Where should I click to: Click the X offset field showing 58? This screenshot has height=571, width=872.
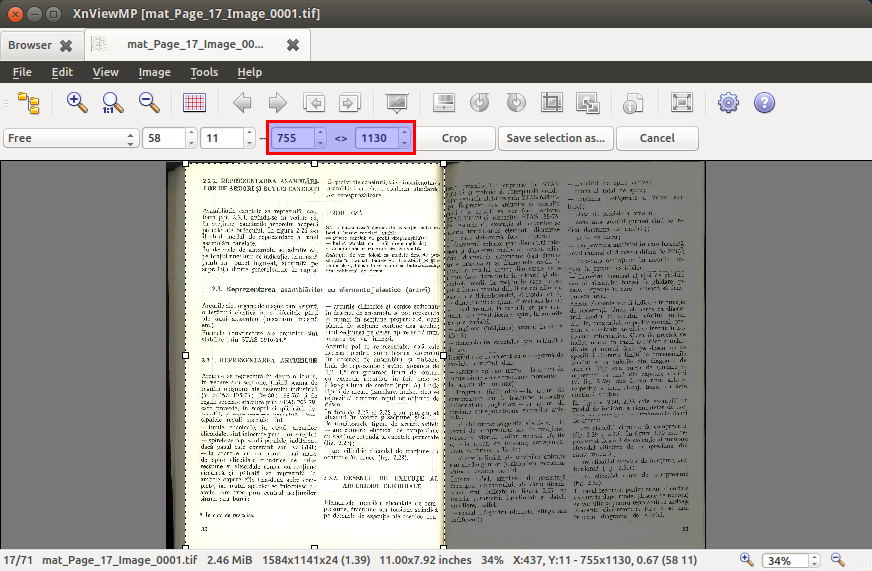(x=165, y=138)
